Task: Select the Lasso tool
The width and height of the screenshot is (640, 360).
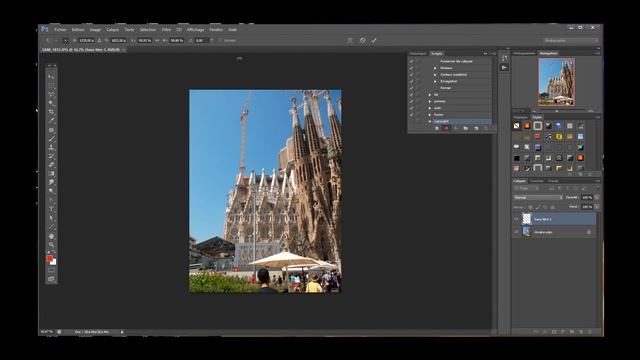Action: (51, 94)
